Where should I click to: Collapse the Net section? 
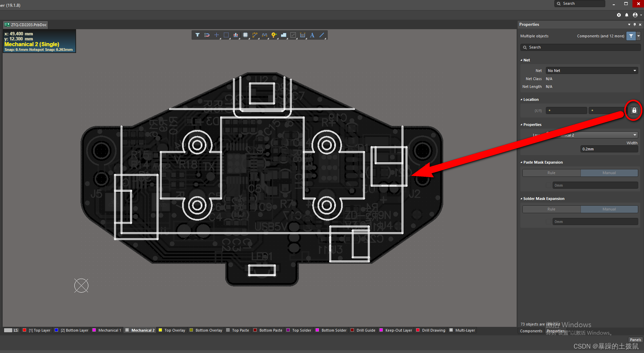click(x=521, y=60)
